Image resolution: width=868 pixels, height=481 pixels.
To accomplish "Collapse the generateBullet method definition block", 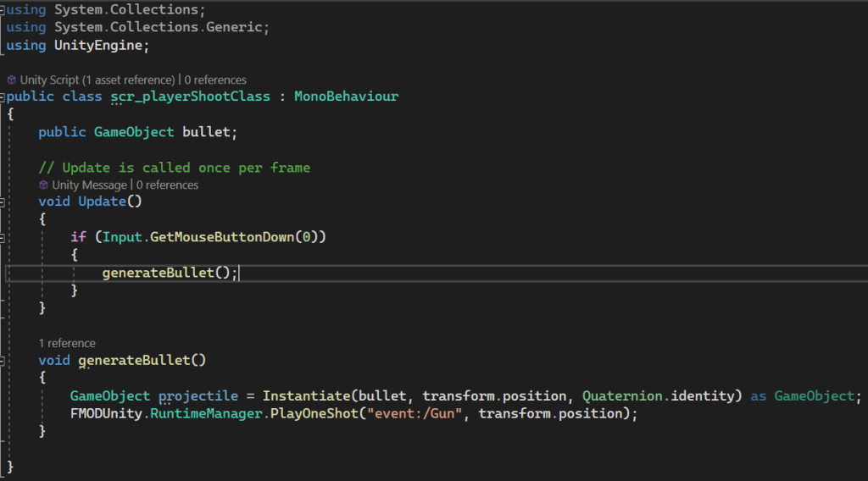I will 3,361.
